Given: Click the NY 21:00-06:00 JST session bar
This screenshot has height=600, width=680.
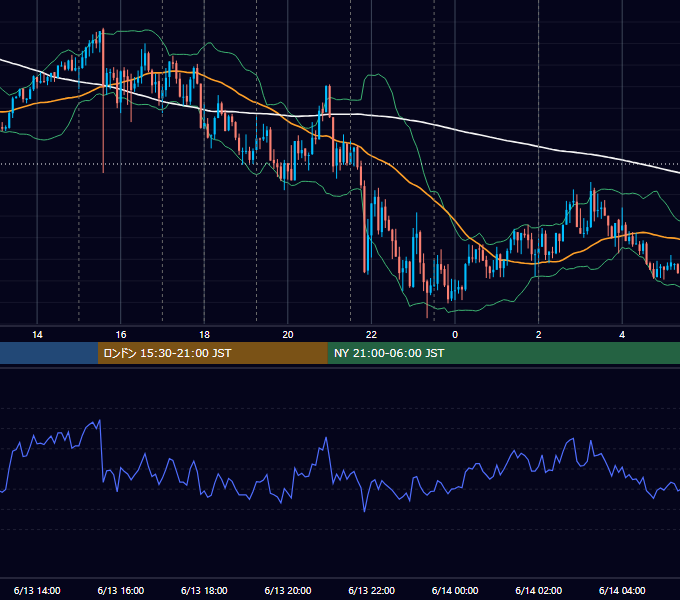Looking at the screenshot, I should [x=503, y=353].
